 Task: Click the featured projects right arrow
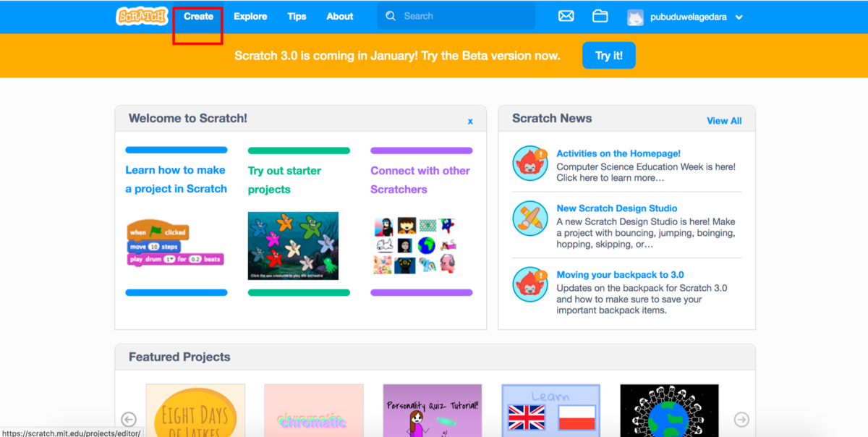(x=741, y=420)
